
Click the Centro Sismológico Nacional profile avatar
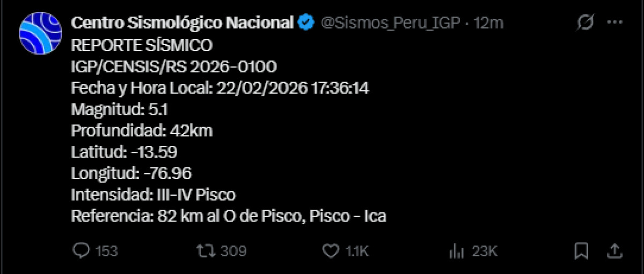tap(40, 33)
